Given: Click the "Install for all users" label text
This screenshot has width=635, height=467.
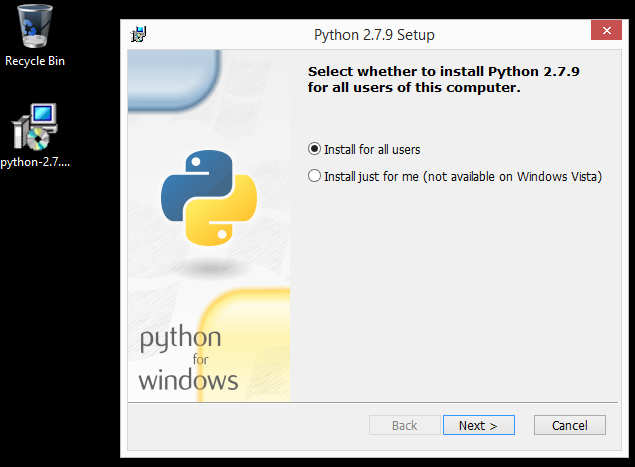Looking at the screenshot, I should point(372,150).
